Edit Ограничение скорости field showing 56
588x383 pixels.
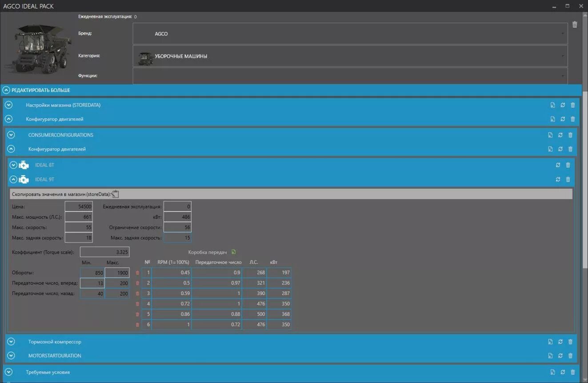tap(177, 227)
